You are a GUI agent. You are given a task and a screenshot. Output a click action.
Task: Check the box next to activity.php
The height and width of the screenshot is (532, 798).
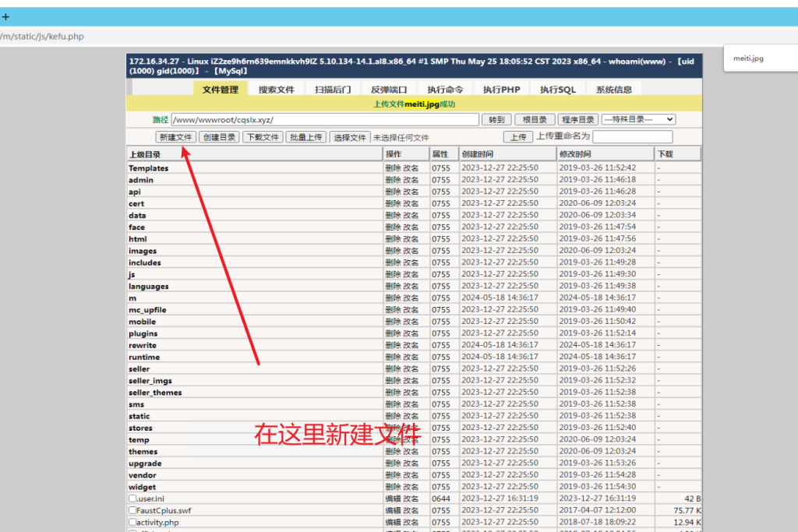pos(132,522)
